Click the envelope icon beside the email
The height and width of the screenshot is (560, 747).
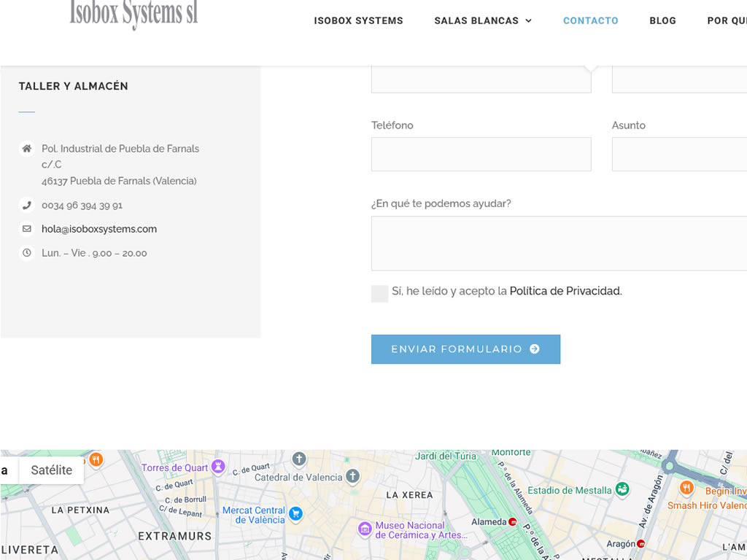point(27,229)
